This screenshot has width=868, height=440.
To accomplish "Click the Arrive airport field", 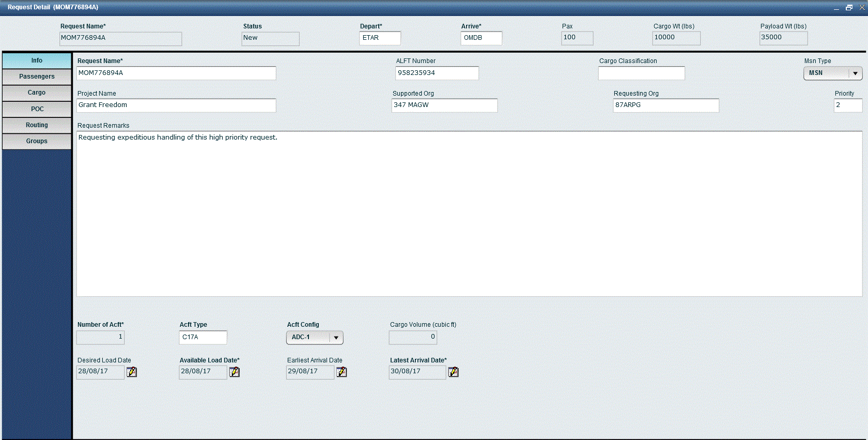I will tap(481, 38).
